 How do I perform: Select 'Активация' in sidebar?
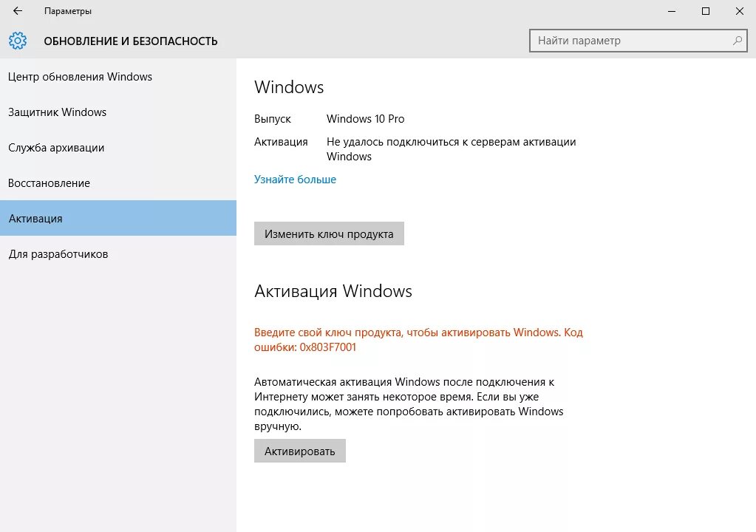click(118, 218)
